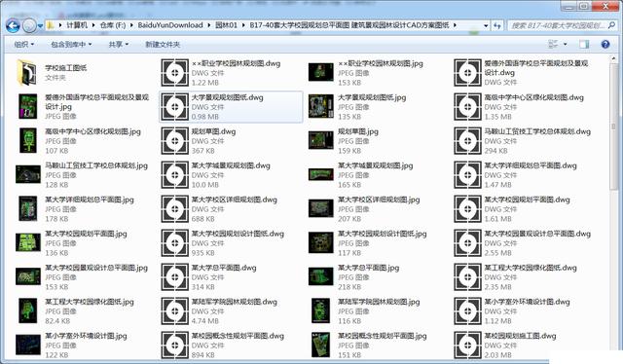
Task: Click the file name 某大学城景观规划图.jpg
Action: pos(375,165)
